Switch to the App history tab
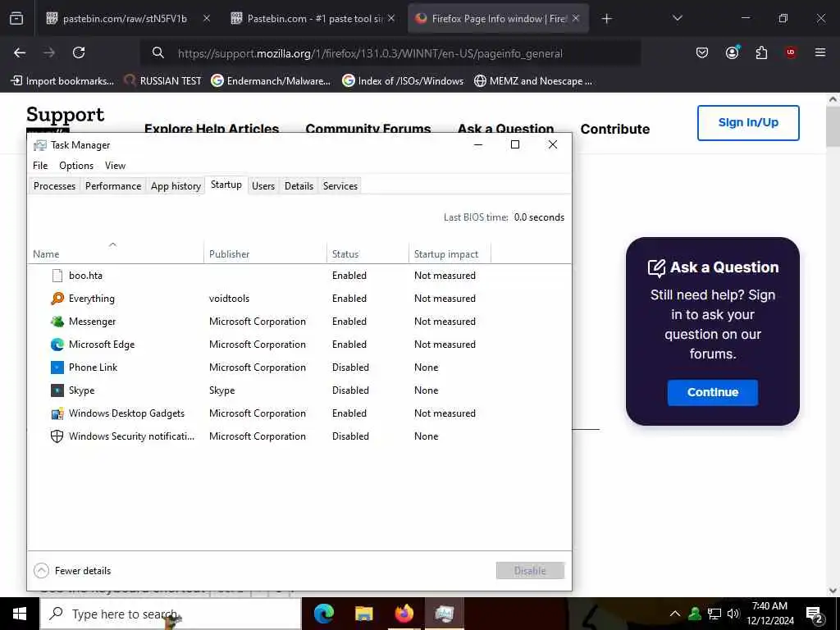Screen dimensions: 840x630 [176, 186]
